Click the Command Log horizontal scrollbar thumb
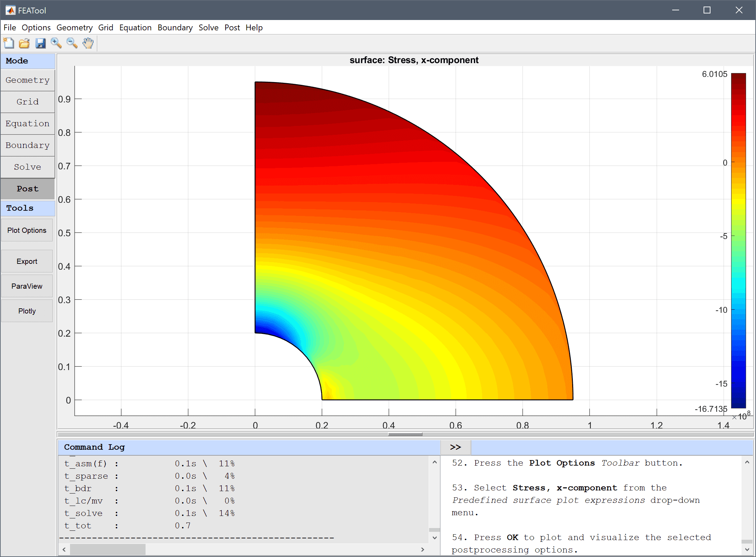This screenshot has height=557, width=756. (x=108, y=549)
